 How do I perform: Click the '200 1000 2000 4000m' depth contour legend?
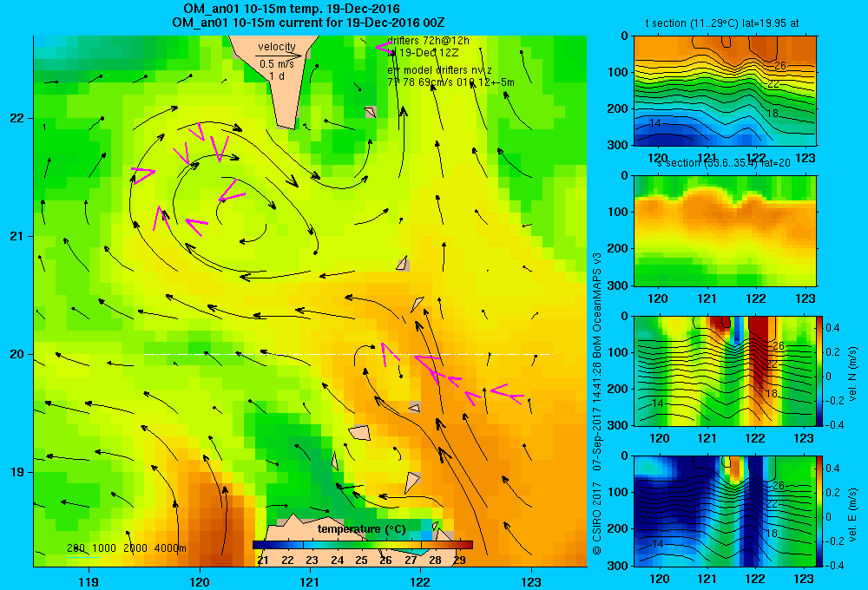click(x=126, y=548)
